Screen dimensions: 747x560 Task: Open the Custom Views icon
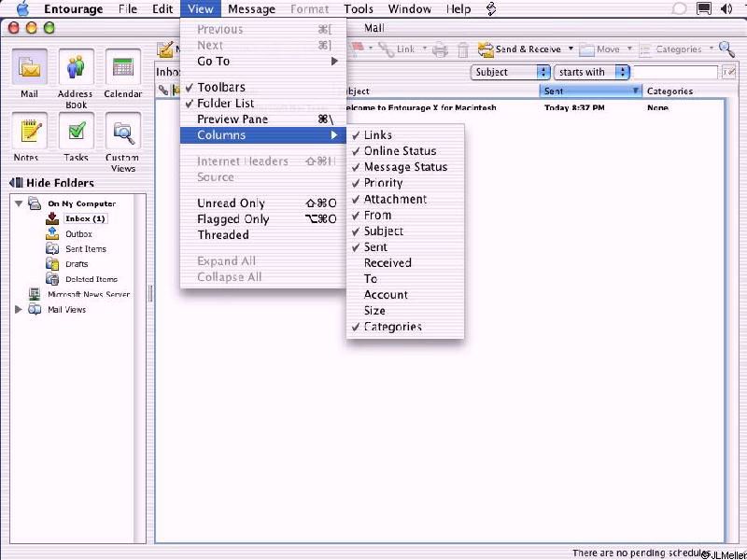pyautogui.click(x=123, y=131)
